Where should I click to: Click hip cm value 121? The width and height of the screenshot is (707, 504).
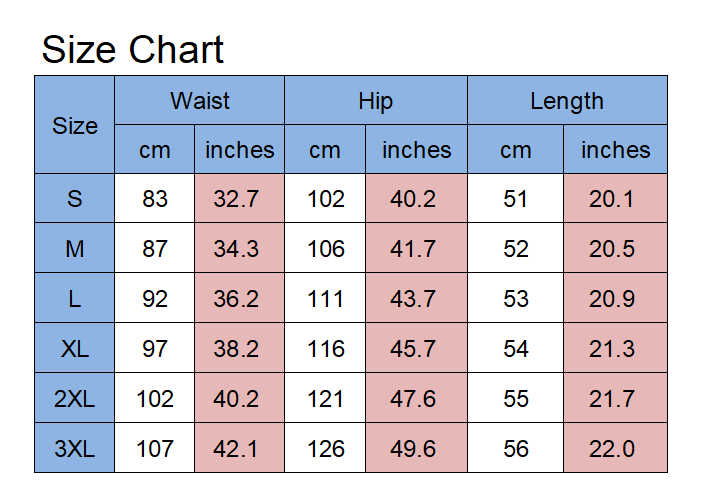coord(326,399)
